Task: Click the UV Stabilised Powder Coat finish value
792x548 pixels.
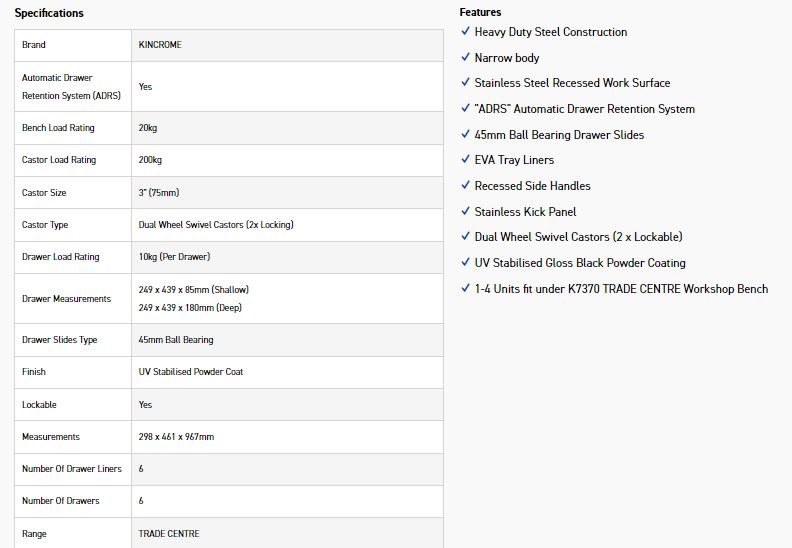Action: point(191,371)
